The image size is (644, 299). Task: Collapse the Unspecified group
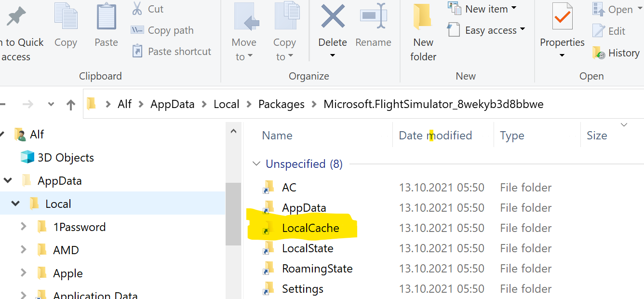[x=257, y=164]
